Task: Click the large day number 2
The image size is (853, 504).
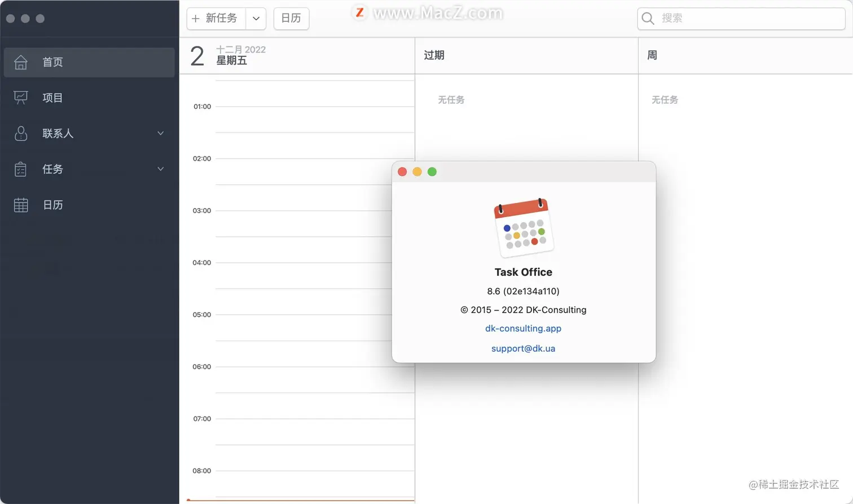Action: pyautogui.click(x=197, y=56)
